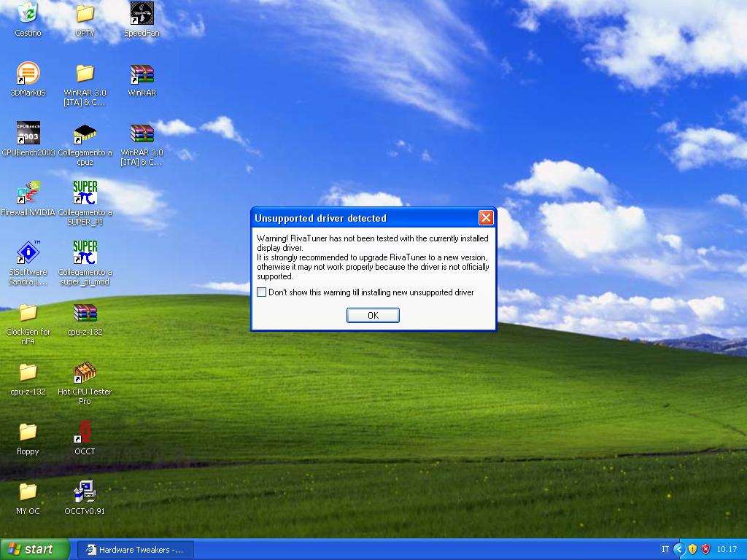747x560 pixels.
Task: Select the Firewall NVIDIA icon
Action: pos(28,192)
